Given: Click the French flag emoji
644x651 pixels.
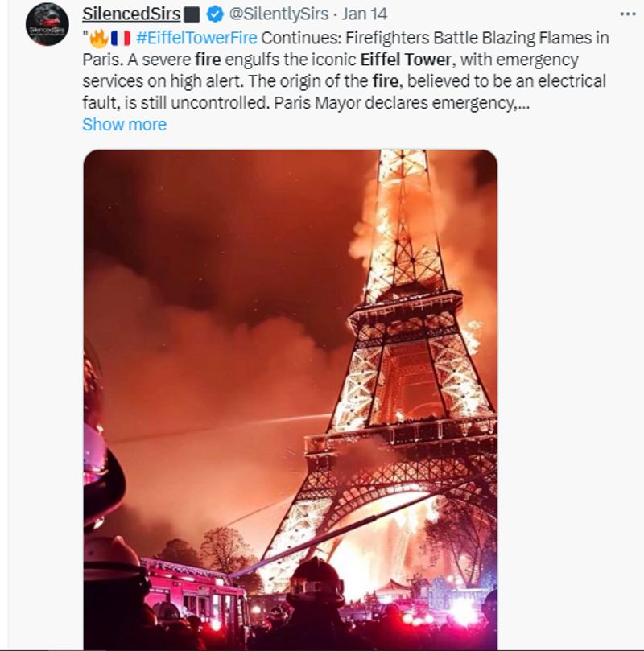Looking at the screenshot, I should 121,38.
